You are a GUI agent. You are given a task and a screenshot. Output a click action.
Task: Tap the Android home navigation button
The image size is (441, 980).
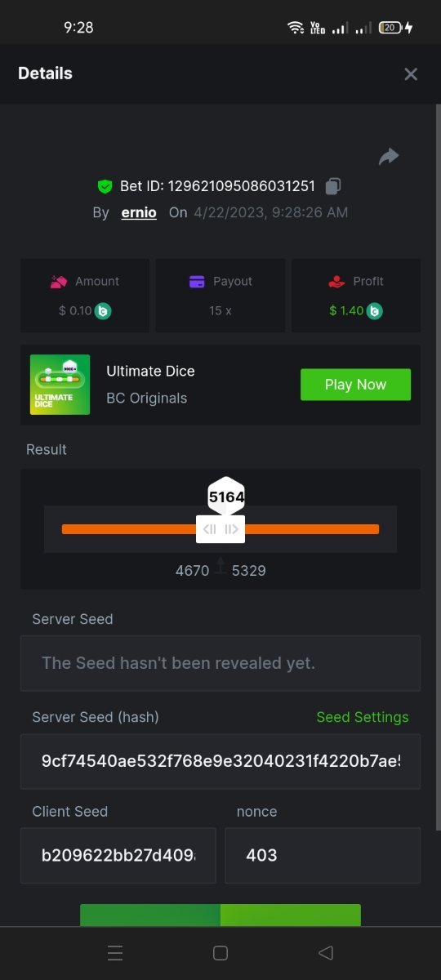point(220,953)
